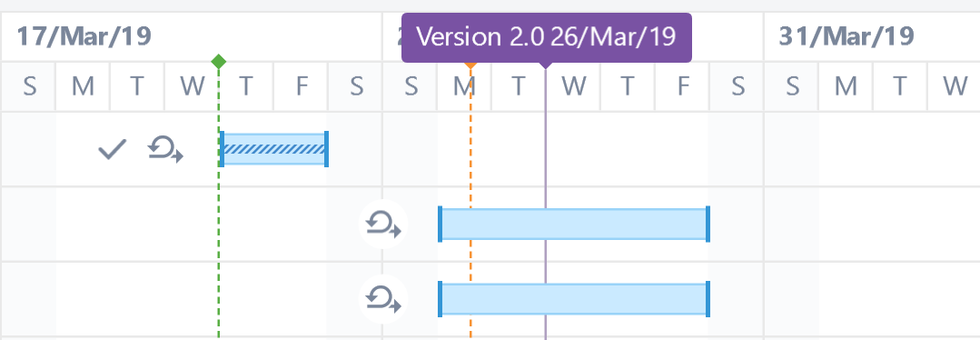This screenshot has width=980, height=340.
Task: Click left edge handle of second row bar
Action: point(440,225)
